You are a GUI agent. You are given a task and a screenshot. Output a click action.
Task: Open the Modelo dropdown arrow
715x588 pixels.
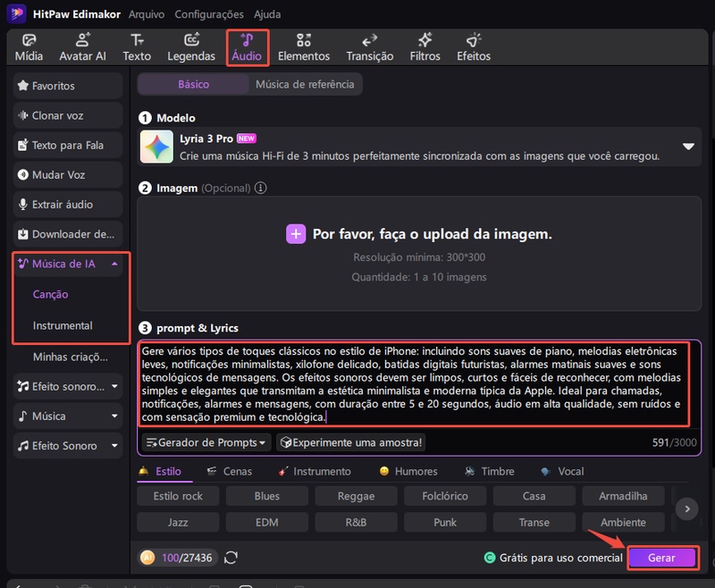[688, 147]
